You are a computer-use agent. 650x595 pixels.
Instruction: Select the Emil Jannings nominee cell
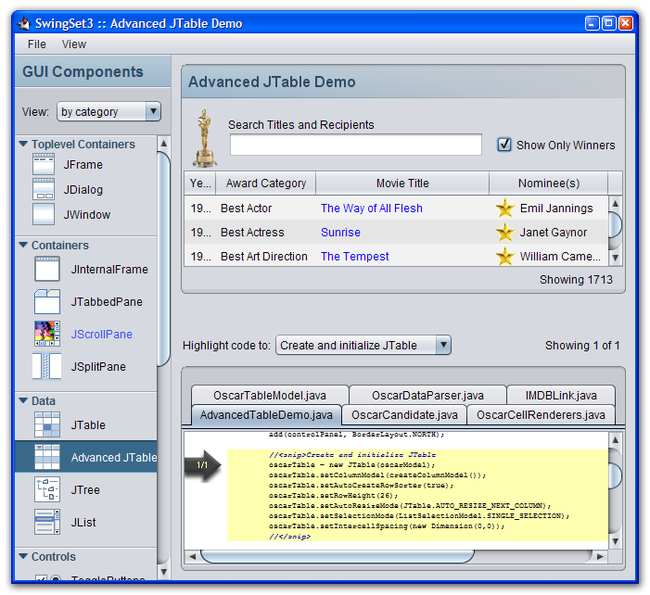(x=548, y=208)
